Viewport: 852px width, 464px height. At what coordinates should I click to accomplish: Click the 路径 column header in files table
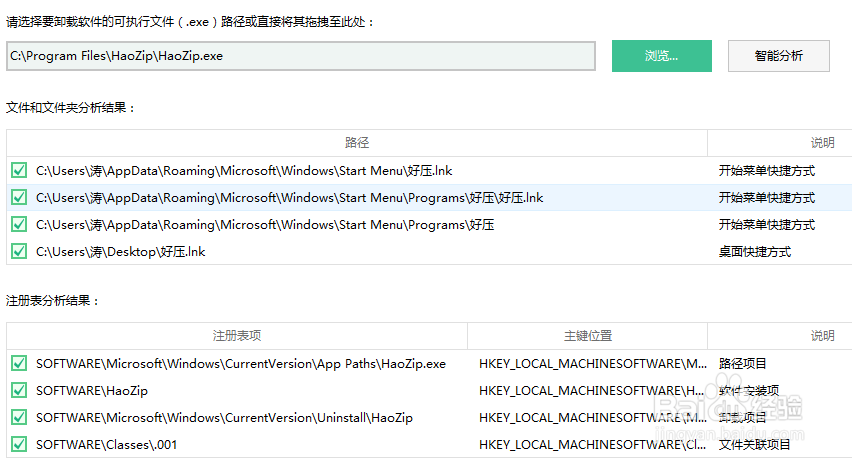(357, 143)
